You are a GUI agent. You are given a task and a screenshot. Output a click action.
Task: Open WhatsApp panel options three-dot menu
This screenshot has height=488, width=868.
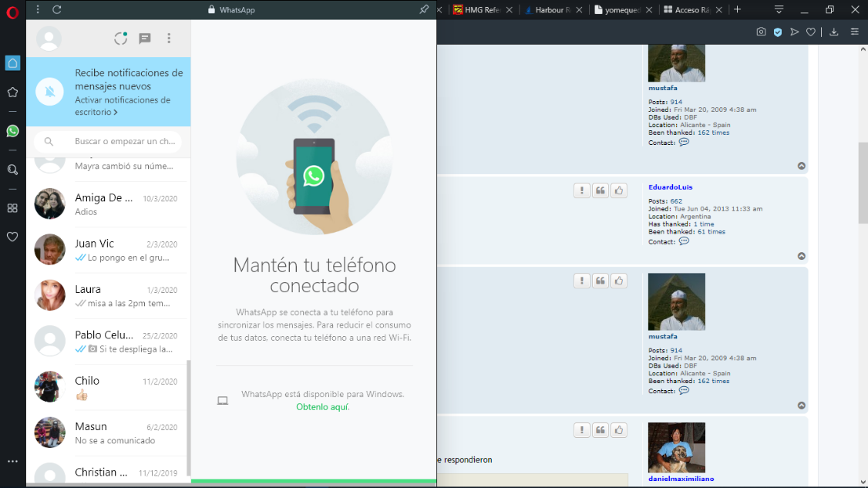click(38, 9)
